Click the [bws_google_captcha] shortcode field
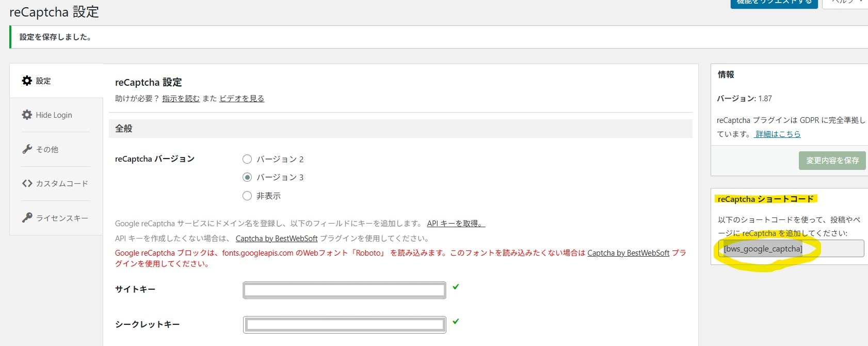The height and width of the screenshot is (346, 868). point(791,248)
